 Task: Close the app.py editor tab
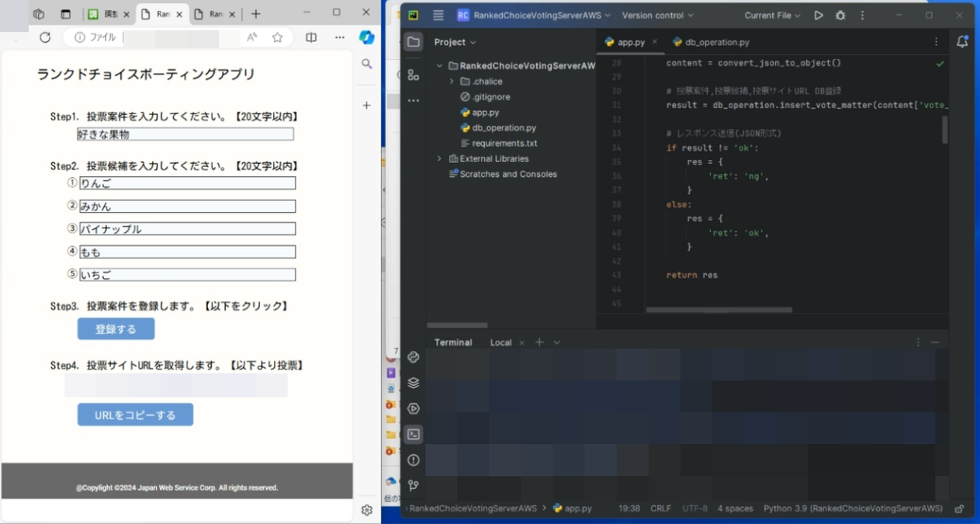pos(654,42)
